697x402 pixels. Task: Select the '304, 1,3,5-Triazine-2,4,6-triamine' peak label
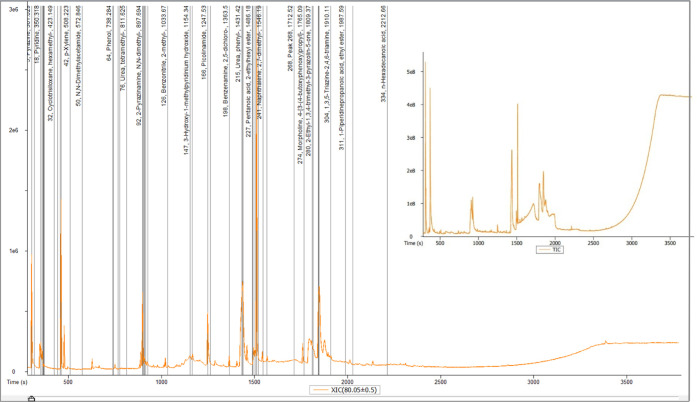pos(327,64)
